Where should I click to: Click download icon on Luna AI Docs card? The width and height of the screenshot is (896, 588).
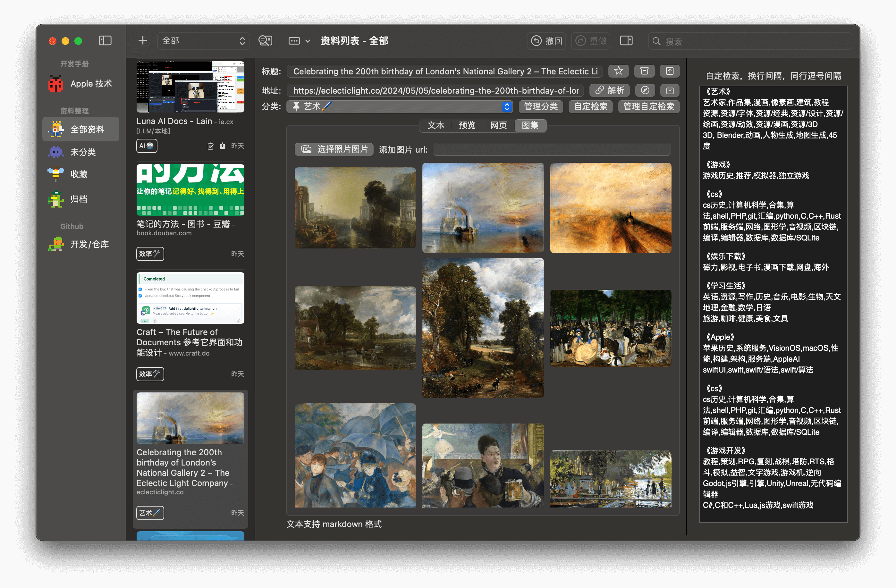tap(223, 146)
